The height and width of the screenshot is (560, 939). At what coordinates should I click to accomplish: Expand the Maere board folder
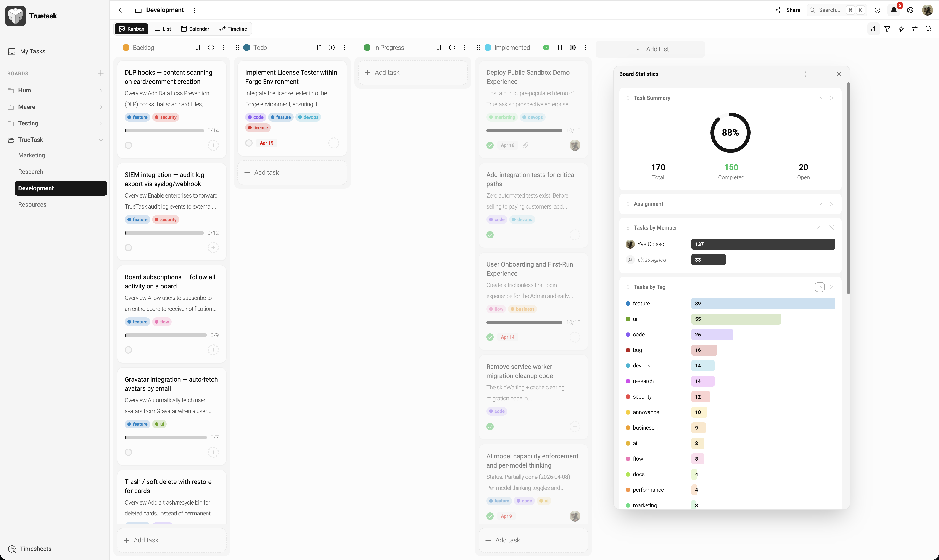click(x=101, y=107)
